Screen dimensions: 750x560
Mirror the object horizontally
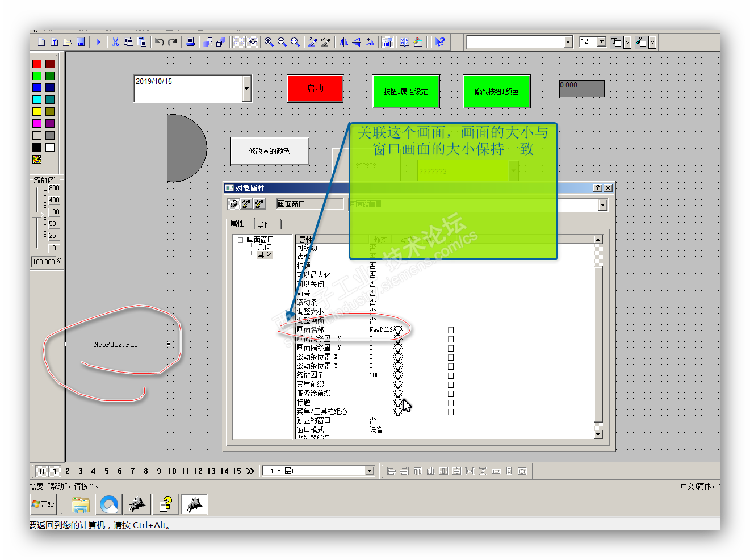tap(343, 42)
